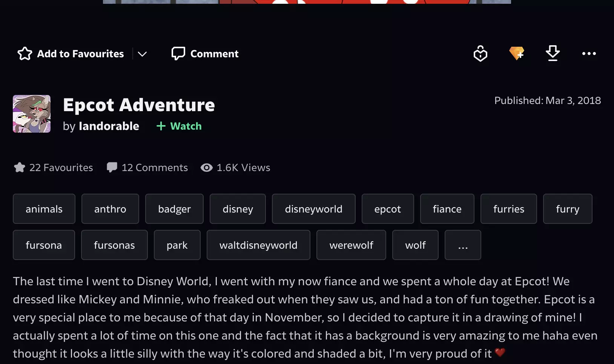Select the werewolf tag

(x=351, y=245)
